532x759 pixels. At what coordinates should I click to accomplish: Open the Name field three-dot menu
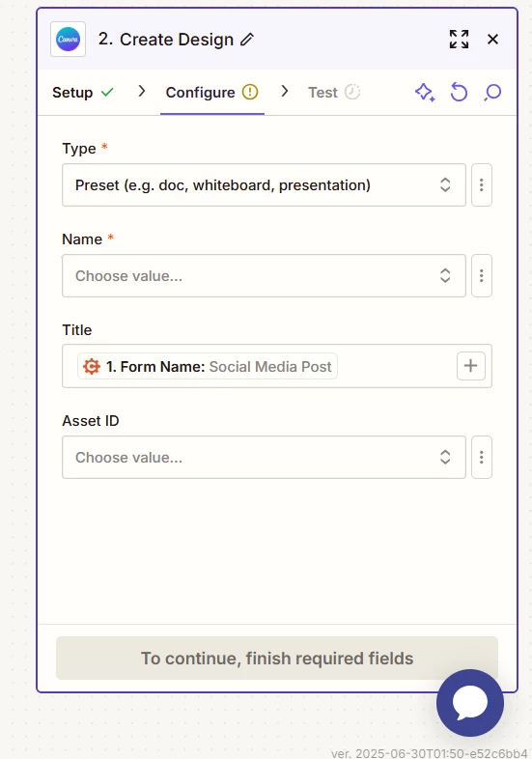coord(482,275)
